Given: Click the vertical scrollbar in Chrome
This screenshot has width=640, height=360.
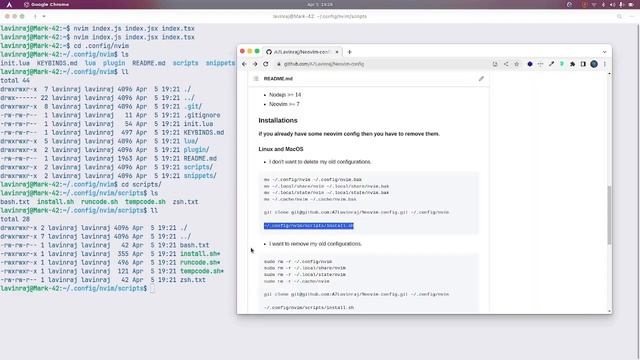Looking at the screenshot, I should 609,215.
